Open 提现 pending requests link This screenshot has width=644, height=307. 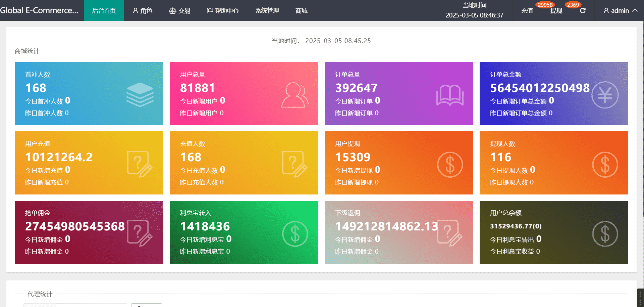[x=556, y=11]
